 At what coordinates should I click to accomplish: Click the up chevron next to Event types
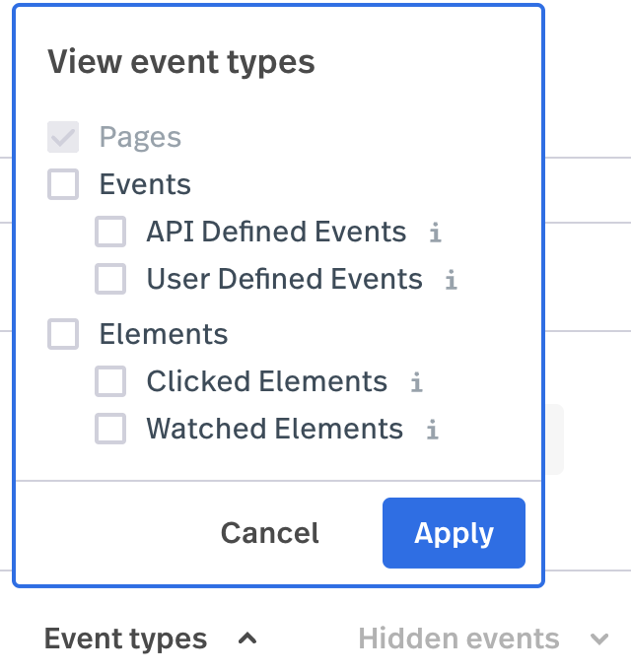(247, 638)
